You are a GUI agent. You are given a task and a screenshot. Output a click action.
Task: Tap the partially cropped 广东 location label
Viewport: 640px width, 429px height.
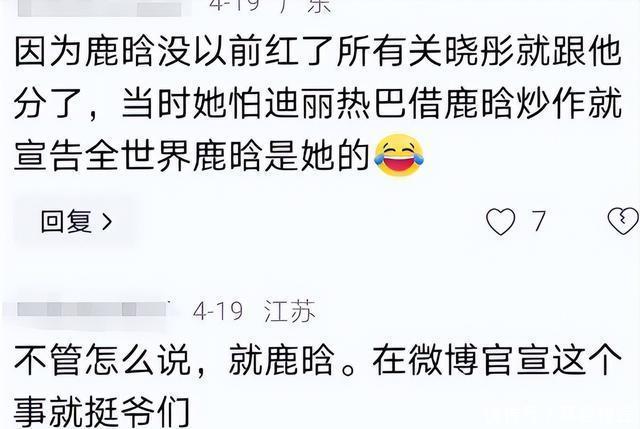coord(305,6)
